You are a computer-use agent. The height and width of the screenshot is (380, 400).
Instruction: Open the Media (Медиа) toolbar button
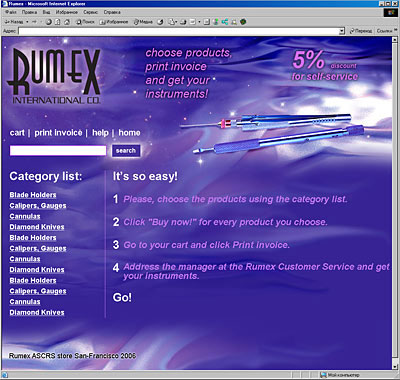point(143,22)
